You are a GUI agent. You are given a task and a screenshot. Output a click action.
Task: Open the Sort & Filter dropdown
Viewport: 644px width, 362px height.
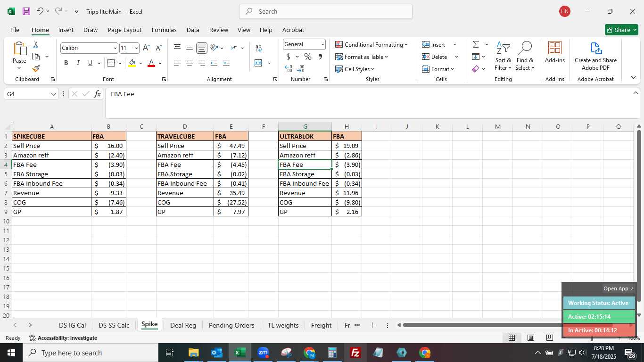(x=503, y=56)
